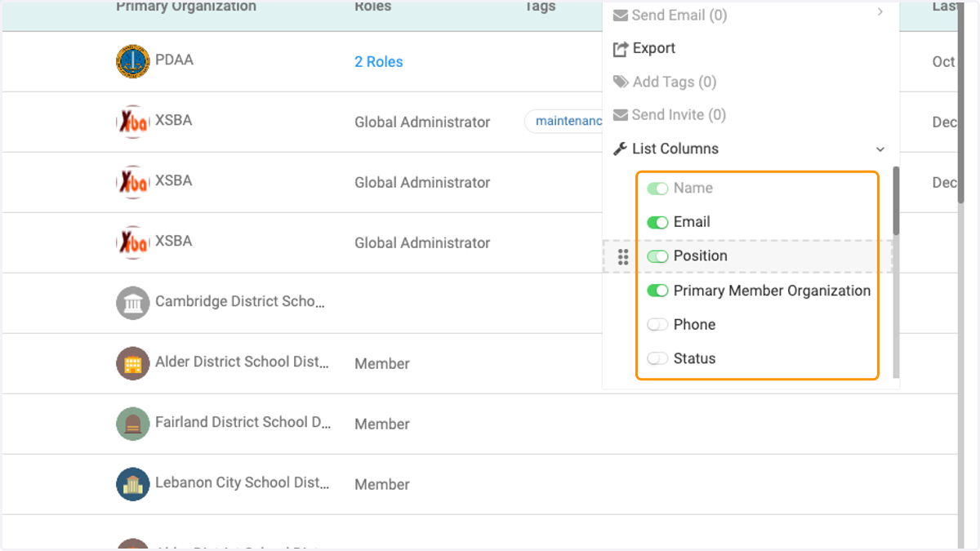Collapse the List Columns chevron

pyautogui.click(x=880, y=149)
